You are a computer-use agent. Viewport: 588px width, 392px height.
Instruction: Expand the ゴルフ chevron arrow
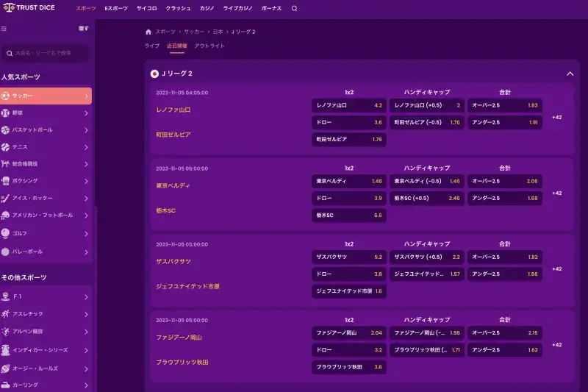[x=86, y=234]
